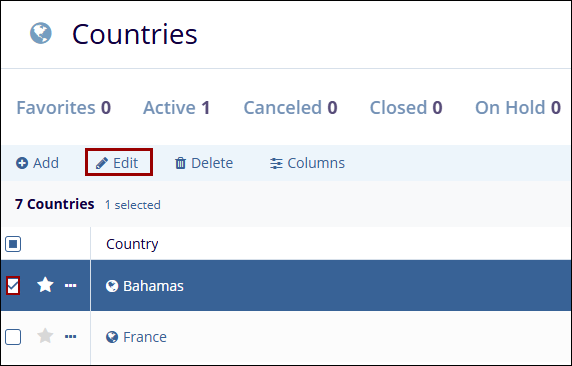Uncheck the Bahamas row checkbox

(13, 286)
